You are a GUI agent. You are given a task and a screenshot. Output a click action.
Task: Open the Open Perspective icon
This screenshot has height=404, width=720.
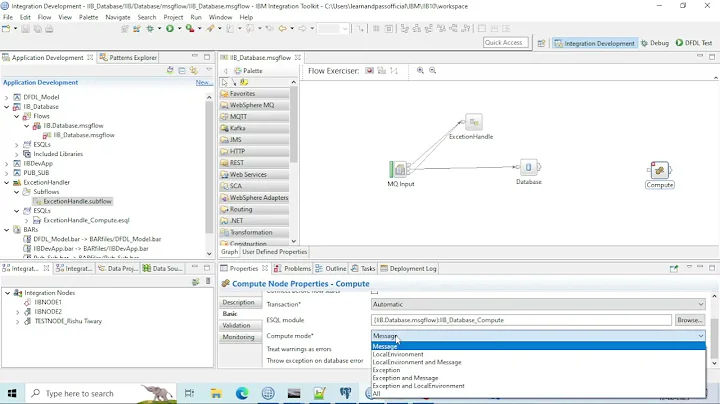click(x=541, y=43)
